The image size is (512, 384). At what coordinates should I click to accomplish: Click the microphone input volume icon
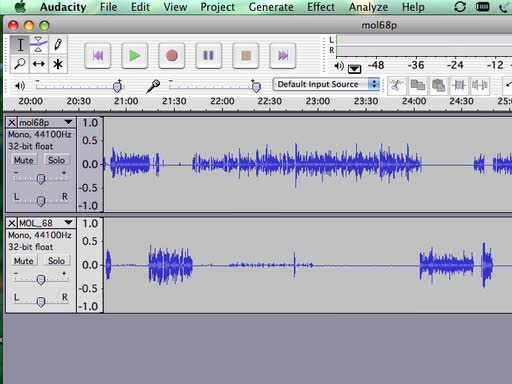(153, 86)
